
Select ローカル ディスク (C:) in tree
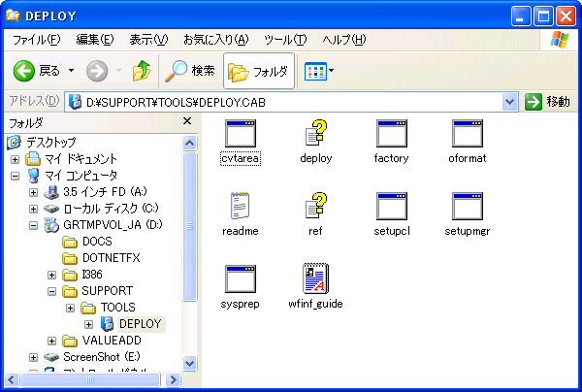[x=111, y=209]
